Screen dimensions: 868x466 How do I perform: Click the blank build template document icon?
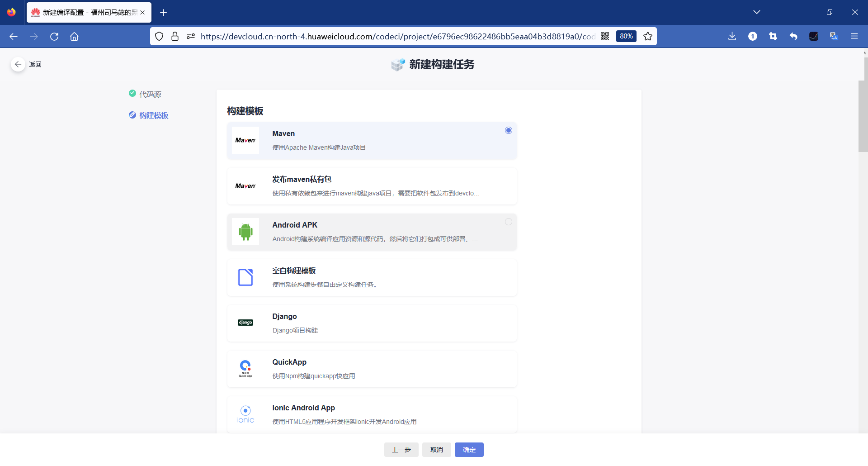tap(245, 277)
